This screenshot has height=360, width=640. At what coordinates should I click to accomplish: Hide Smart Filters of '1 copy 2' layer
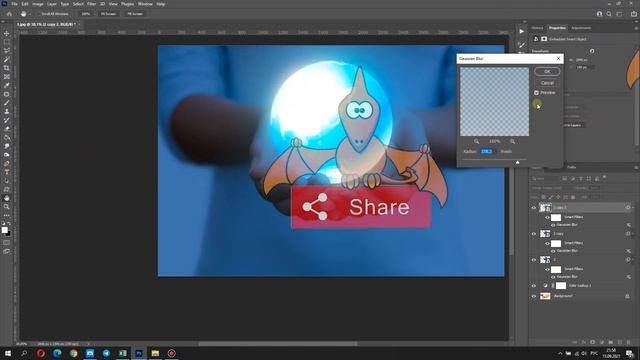547,217
